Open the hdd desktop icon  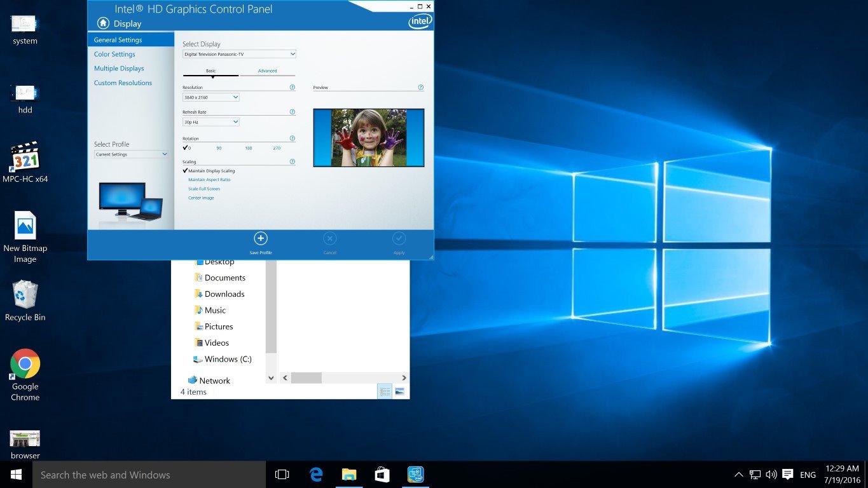coord(25,98)
